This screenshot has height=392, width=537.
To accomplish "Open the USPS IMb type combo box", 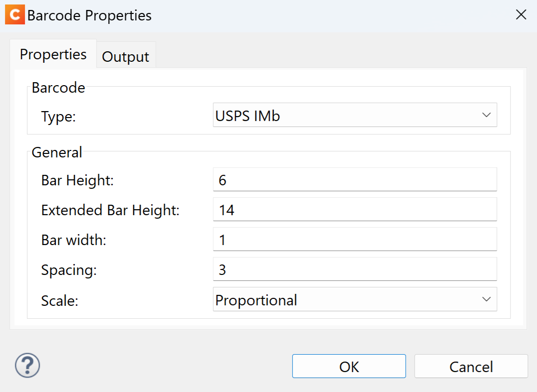I will [355, 115].
